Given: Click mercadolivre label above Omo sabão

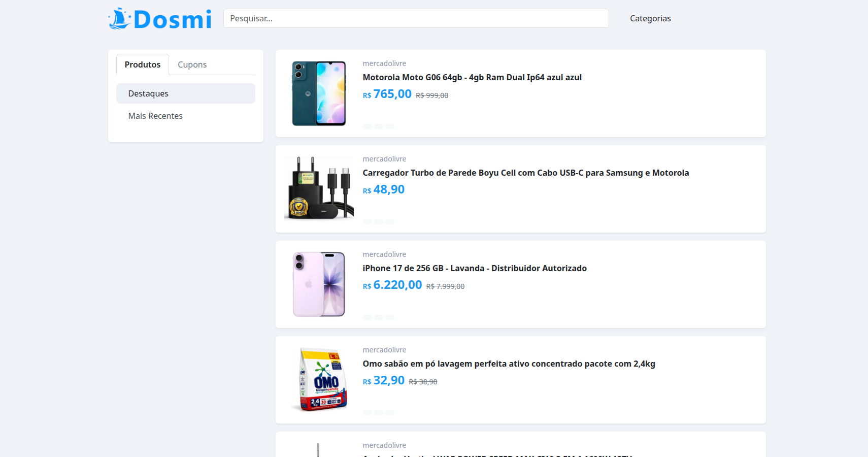Looking at the screenshot, I should 384,350.
